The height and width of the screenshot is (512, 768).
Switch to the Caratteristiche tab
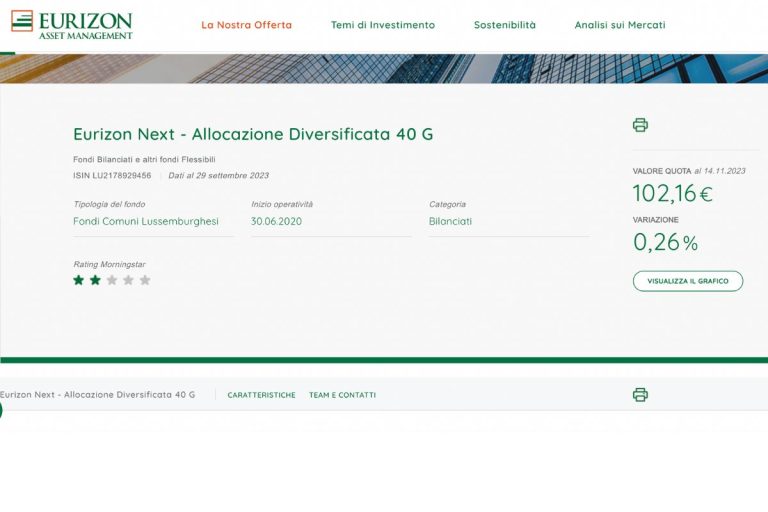click(262, 395)
